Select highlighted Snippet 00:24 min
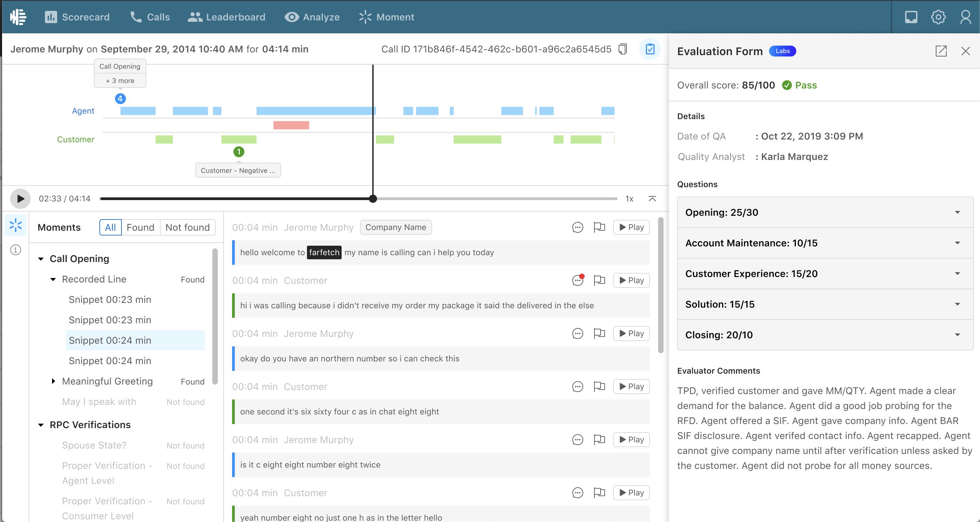This screenshot has height=522, width=980. pyautogui.click(x=135, y=340)
